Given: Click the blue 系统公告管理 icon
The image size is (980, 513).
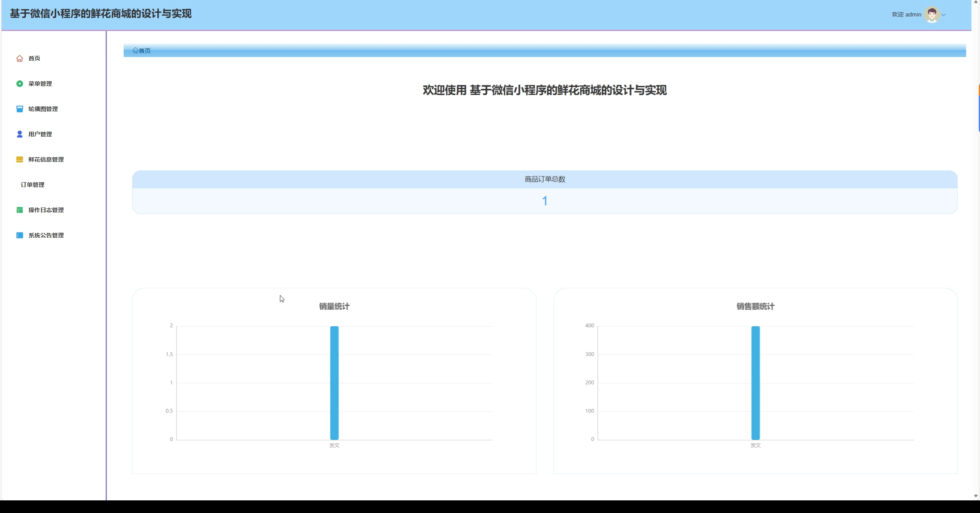Looking at the screenshot, I should (x=20, y=235).
